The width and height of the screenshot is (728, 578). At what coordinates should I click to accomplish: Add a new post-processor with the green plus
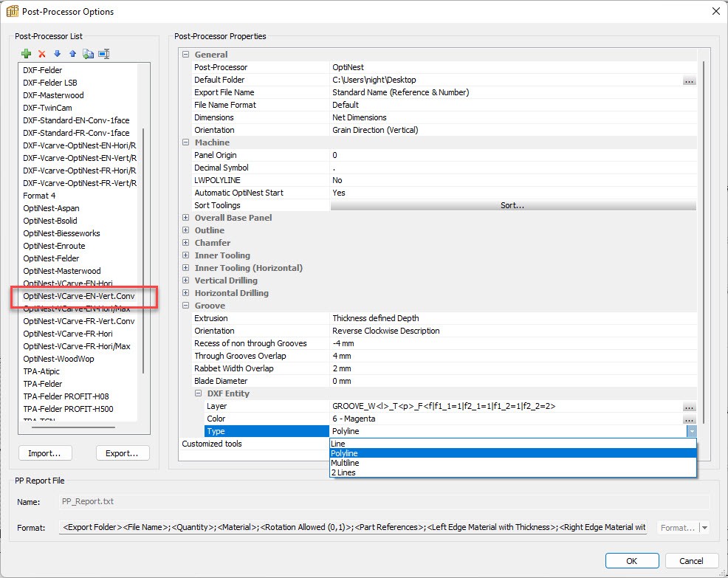pos(27,54)
